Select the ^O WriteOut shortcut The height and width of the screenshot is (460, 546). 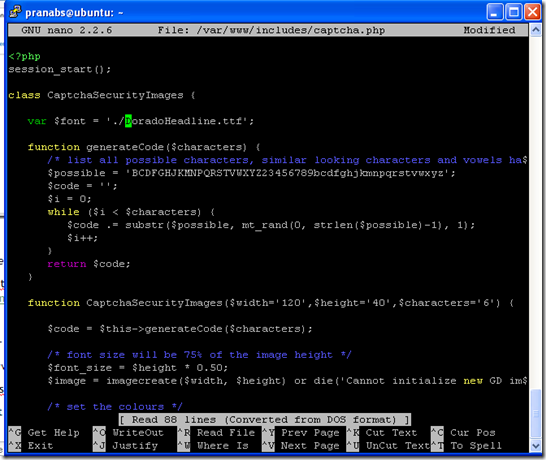coord(128,432)
